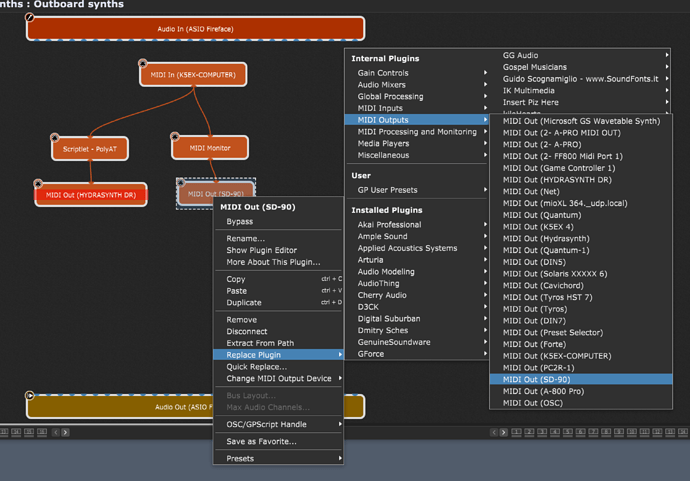Expand the GP User Presets submenu
690x481 pixels.
(417, 190)
